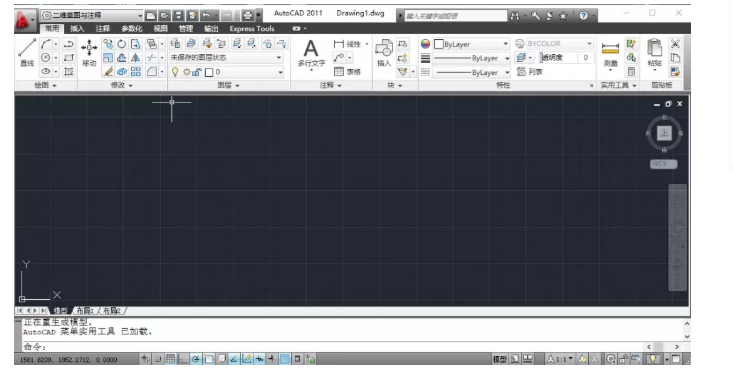This screenshot has width=733, height=382.
Task: Switch to Layout2 (布局2) tab
Action: (x=112, y=310)
